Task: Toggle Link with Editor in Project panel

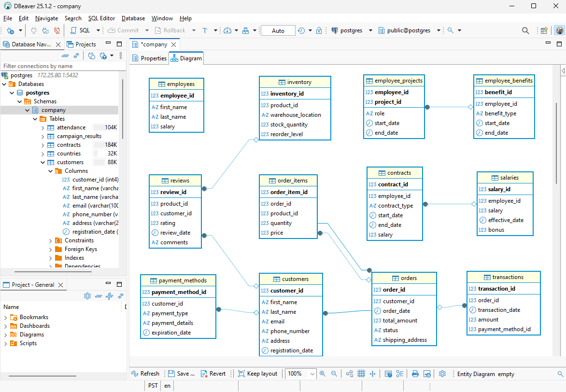Action: click(121, 296)
